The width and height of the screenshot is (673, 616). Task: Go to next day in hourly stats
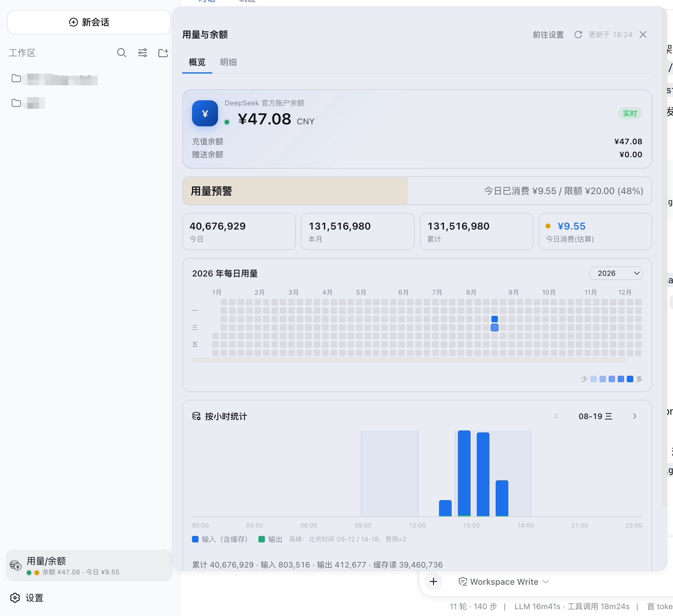pos(635,416)
